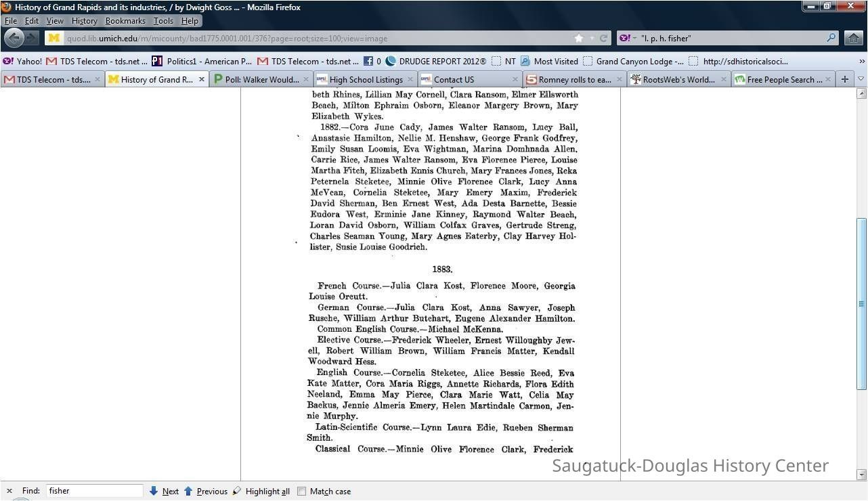
Task: Open the Bookmarks menu
Action: coord(125,21)
